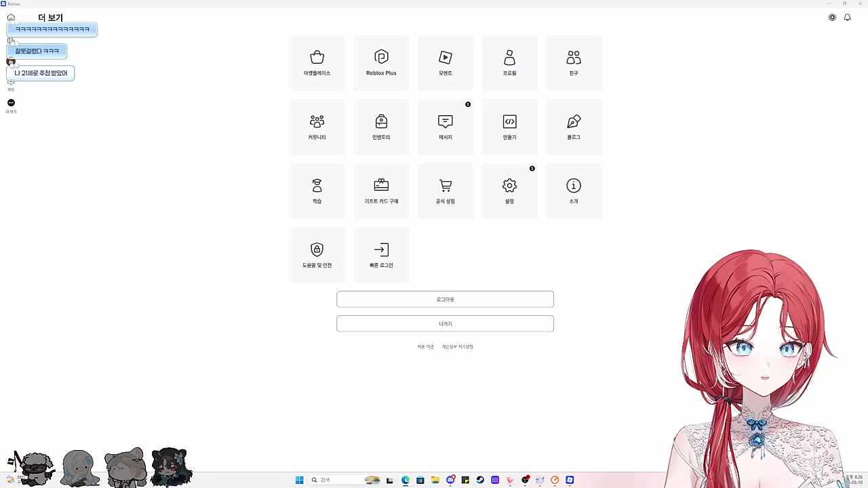
Task: Click the taskbar 검색 search box
Action: tap(346, 480)
